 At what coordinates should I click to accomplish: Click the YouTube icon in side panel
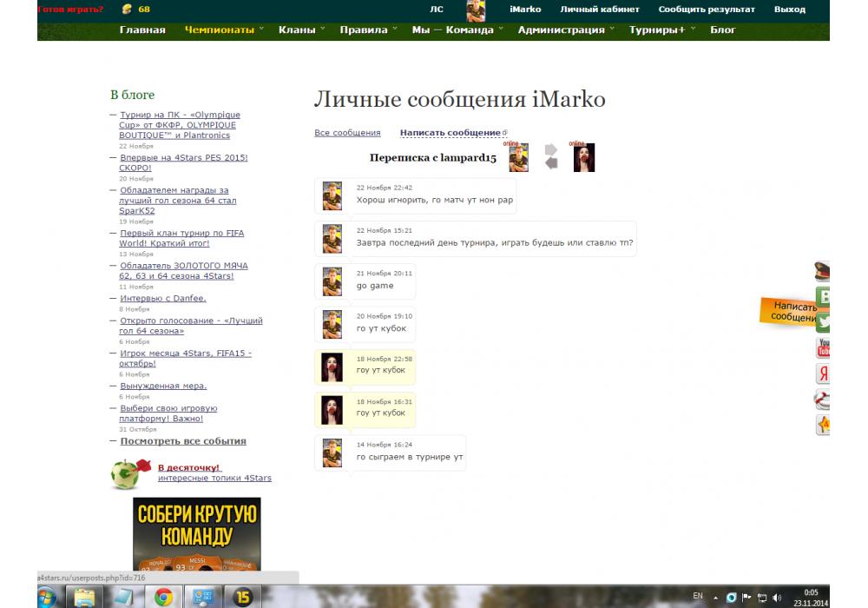point(823,348)
